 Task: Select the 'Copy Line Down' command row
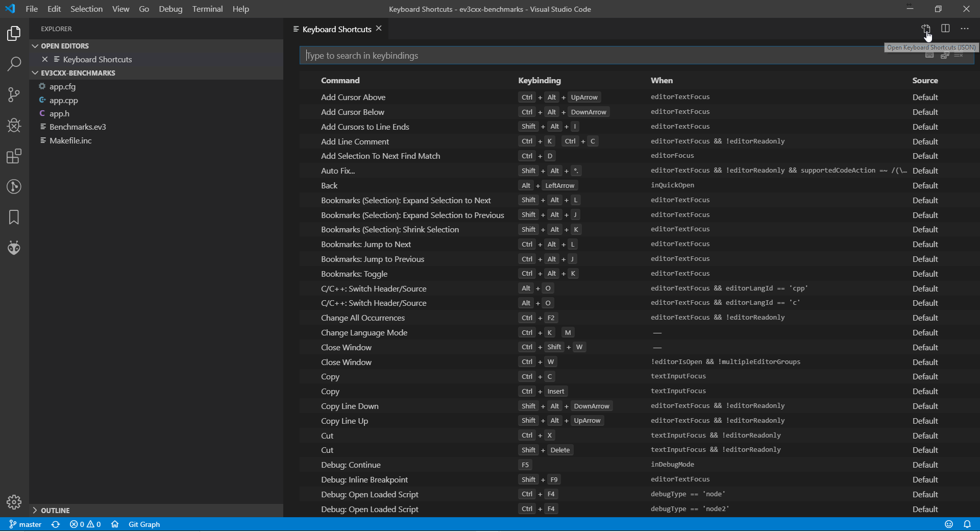(x=637, y=406)
